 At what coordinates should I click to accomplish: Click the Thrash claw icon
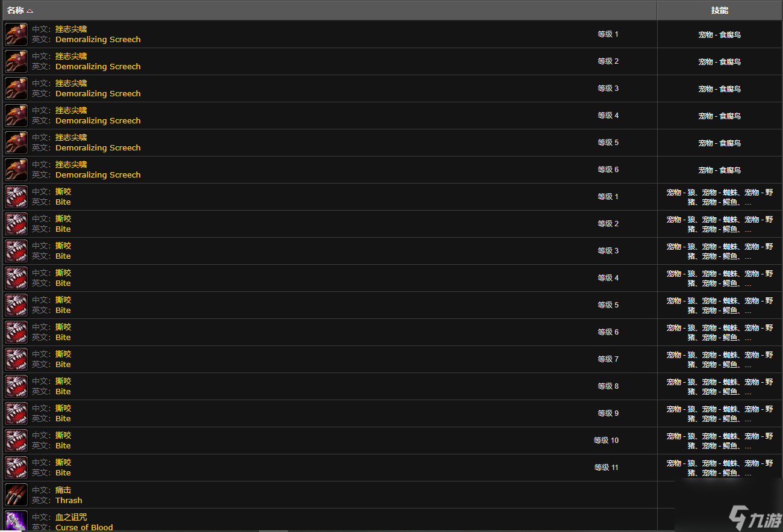tap(16, 495)
